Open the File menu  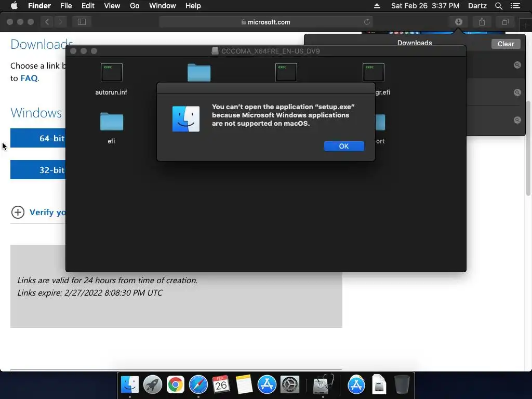pyautogui.click(x=66, y=6)
